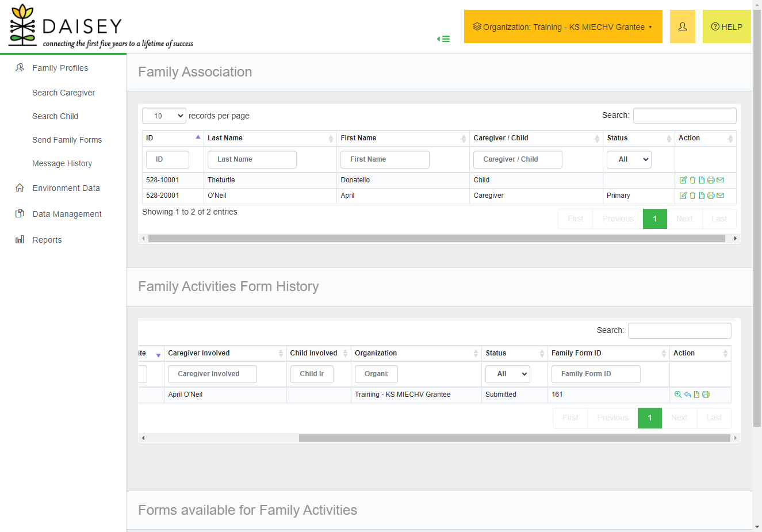Open the Organization Training KS MIECHV dropdown

pyautogui.click(x=563, y=26)
